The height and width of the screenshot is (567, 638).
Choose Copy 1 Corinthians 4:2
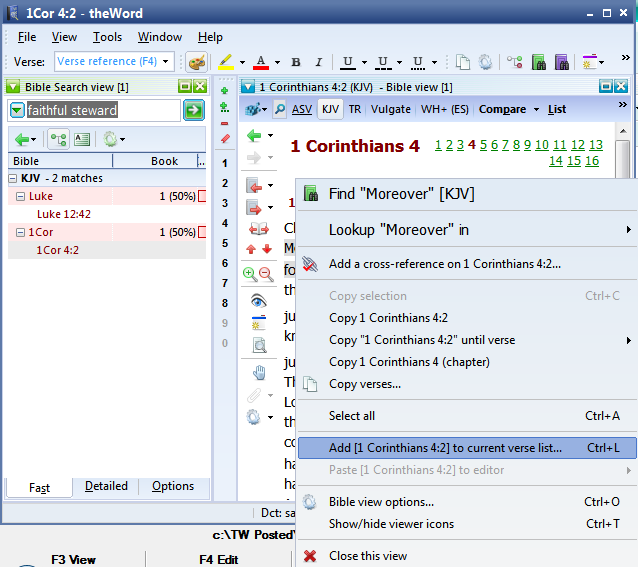(467, 318)
